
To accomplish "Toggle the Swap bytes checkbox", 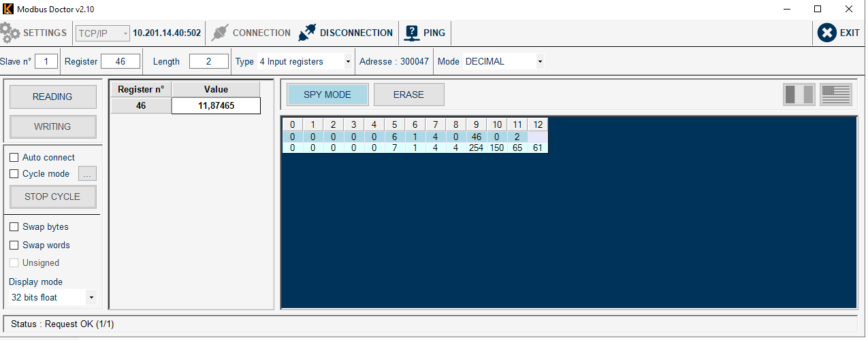I will click(14, 226).
